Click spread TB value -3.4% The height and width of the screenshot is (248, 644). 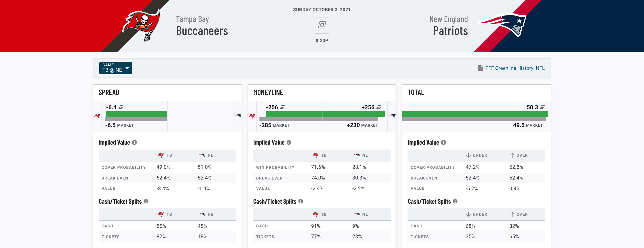pos(163,188)
